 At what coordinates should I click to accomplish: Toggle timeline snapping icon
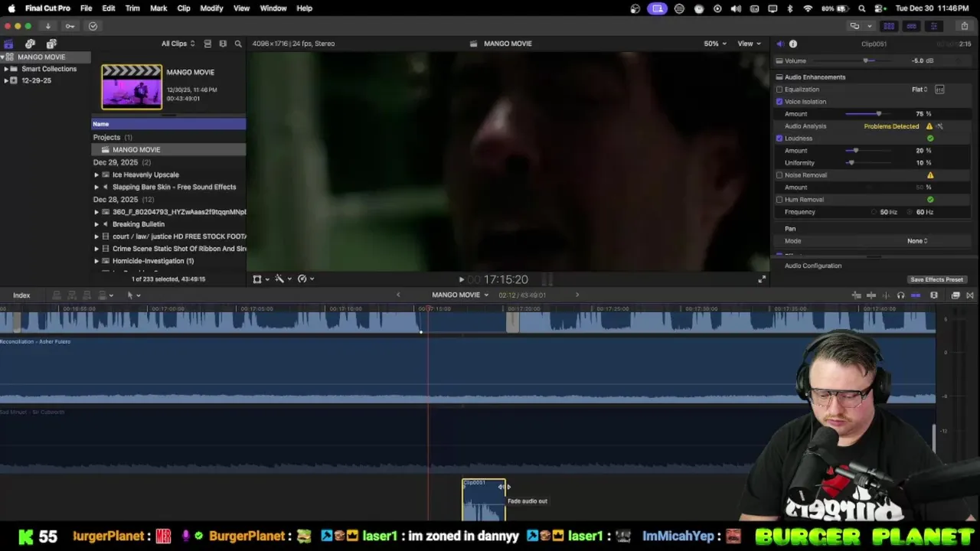coord(916,295)
